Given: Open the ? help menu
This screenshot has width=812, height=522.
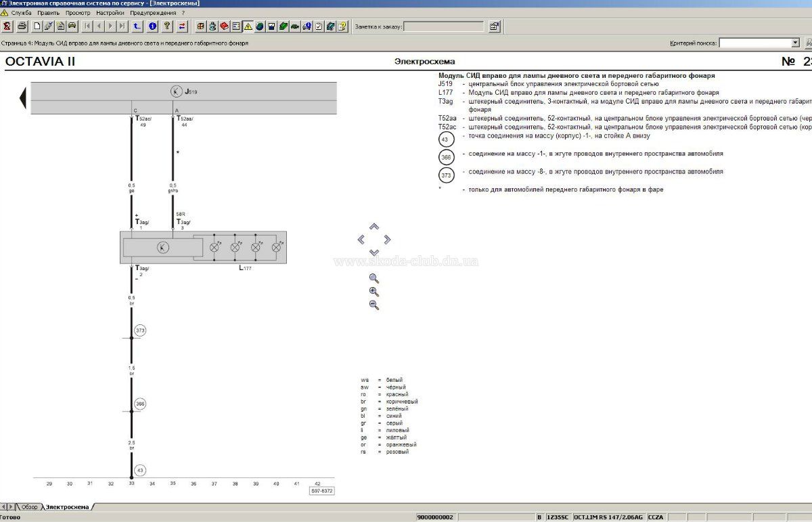Looking at the screenshot, I should point(183,13).
